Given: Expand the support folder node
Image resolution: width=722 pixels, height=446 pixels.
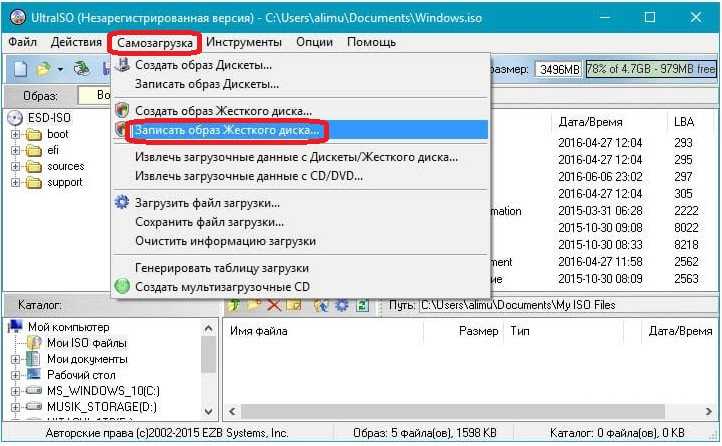Looking at the screenshot, I should (15, 182).
